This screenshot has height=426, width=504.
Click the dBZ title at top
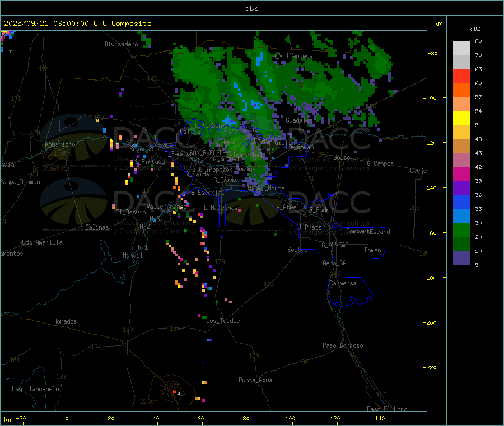pyautogui.click(x=251, y=8)
